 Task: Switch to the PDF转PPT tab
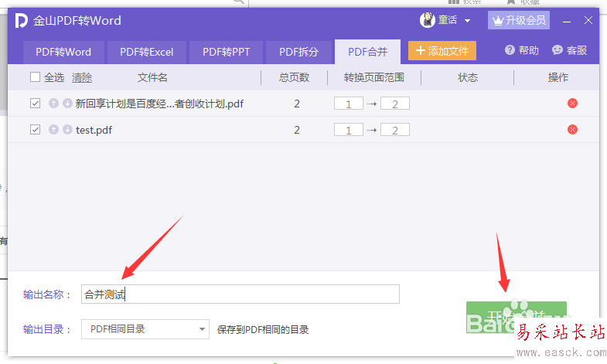[x=226, y=52]
